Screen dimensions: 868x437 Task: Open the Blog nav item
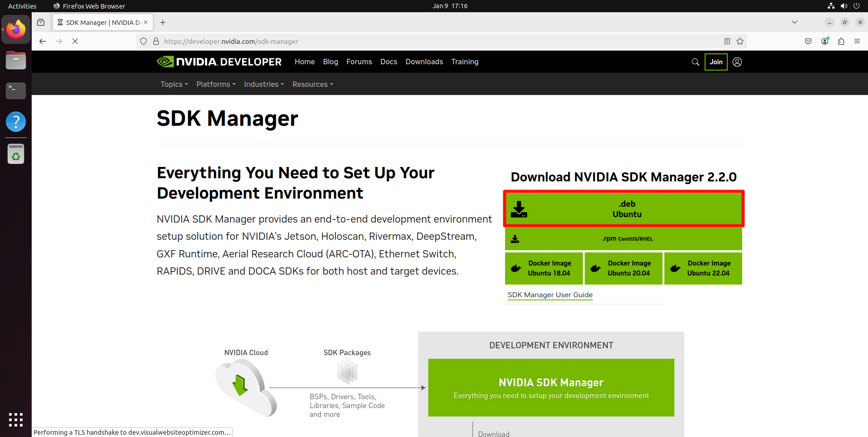click(330, 62)
